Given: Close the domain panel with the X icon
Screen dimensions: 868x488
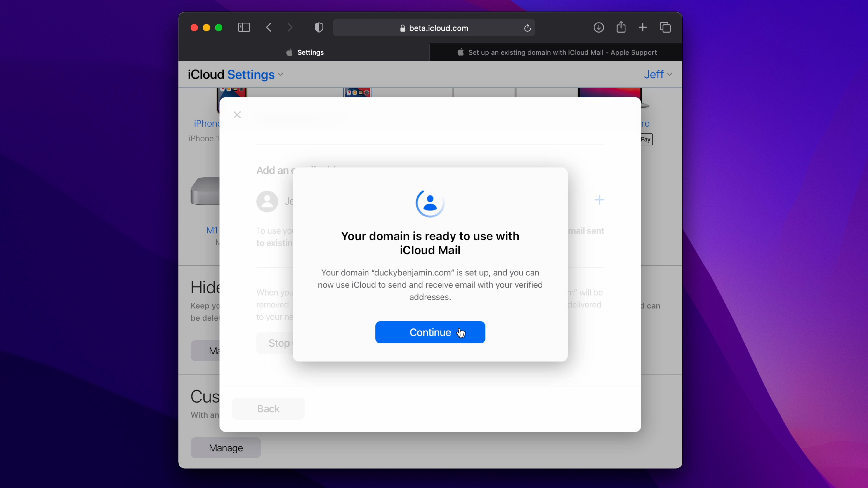Looking at the screenshot, I should click(237, 115).
